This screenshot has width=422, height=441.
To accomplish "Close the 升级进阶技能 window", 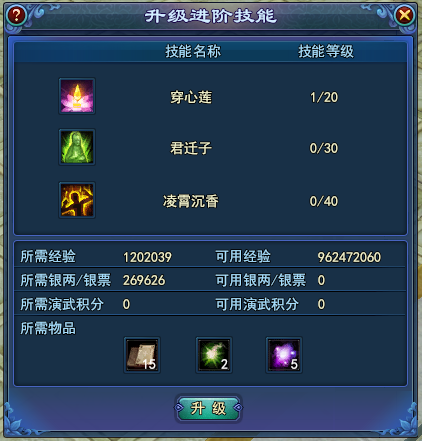I will [x=404, y=15].
